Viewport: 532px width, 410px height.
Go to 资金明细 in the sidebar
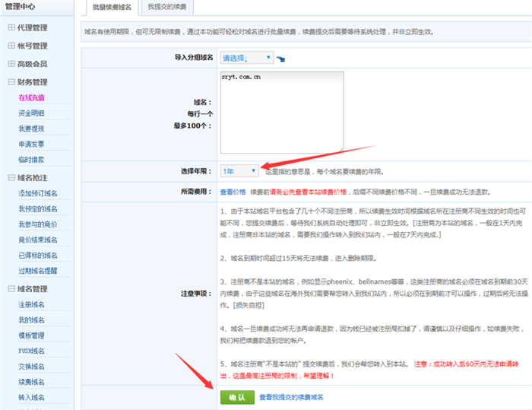click(x=32, y=113)
